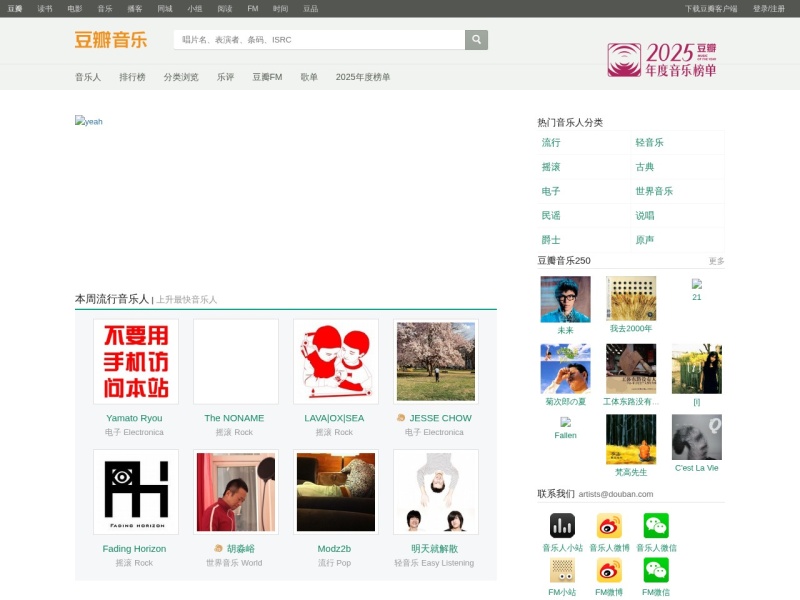This screenshot has width=800, height=600.
Task: Open the JESSE CHOW artist photo
Action: point(436,361)
